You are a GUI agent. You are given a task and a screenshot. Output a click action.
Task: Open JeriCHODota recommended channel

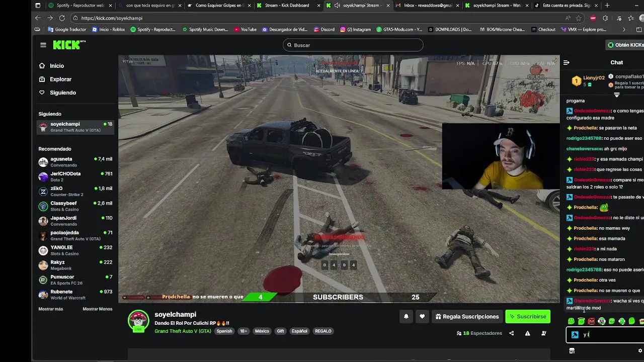click(x=75, y=176)
